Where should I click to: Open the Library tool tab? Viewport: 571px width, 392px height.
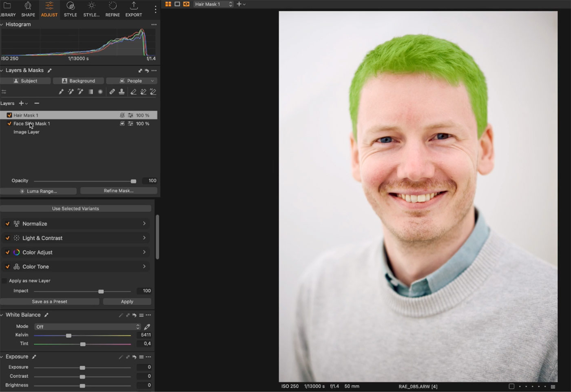tap(7, 9)
